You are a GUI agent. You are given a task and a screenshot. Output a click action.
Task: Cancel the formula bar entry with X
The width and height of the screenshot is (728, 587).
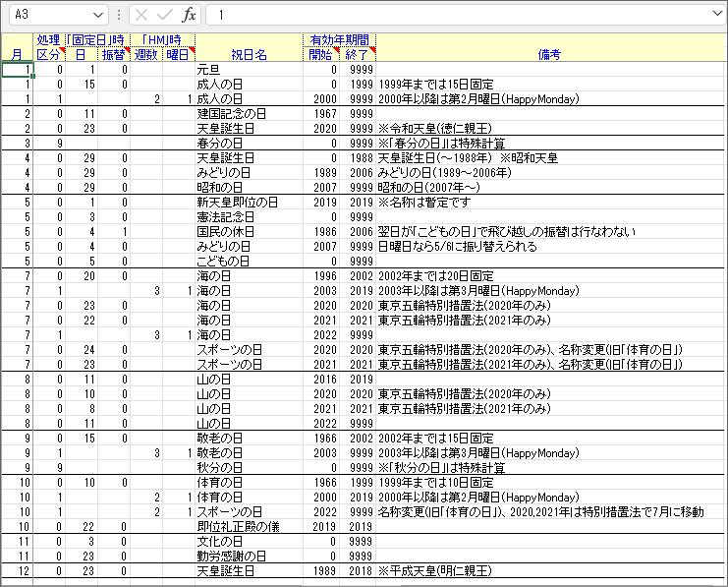(x=141, y=16)
